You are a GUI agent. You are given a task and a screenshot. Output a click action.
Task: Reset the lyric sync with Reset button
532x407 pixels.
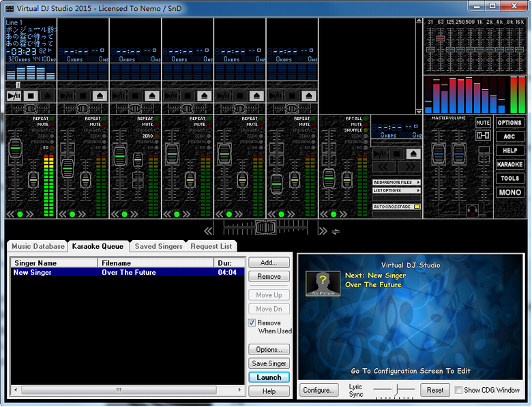(x=435, y=390)
